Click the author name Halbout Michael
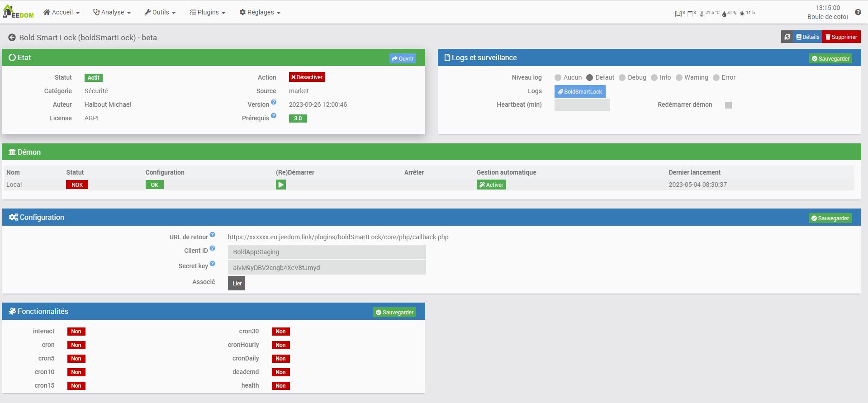868x403 pixels. [108, 104]
